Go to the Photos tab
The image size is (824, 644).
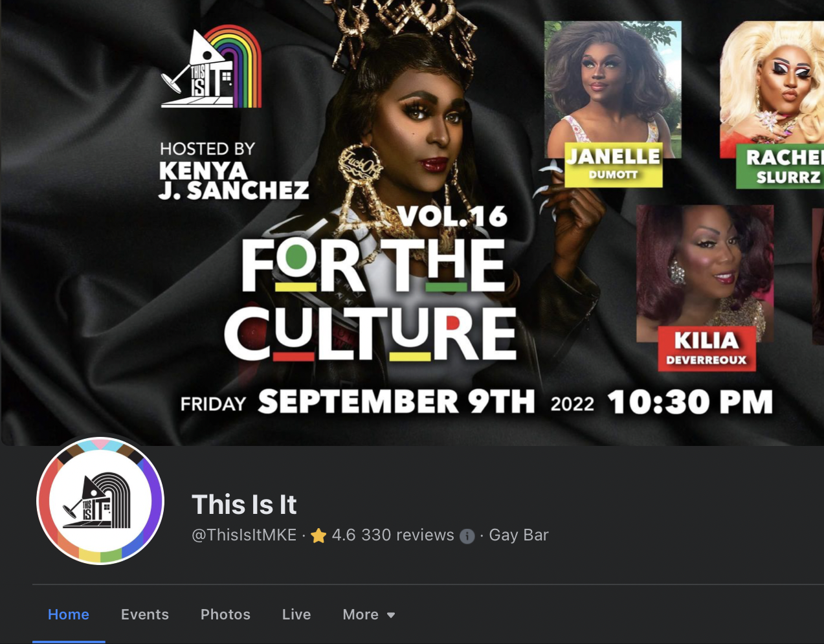(x=225, y=614)
